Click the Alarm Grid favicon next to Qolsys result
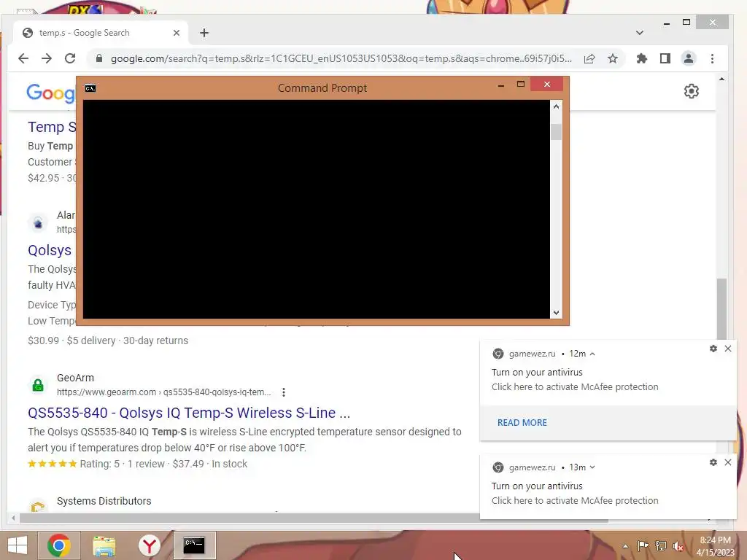The height and width of the screenshot is (560, 747). tap(38, 223)
